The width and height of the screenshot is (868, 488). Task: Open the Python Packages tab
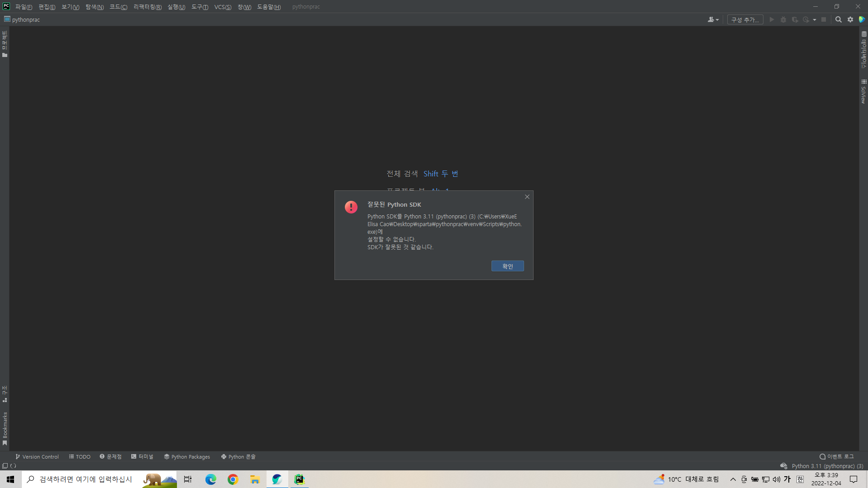(187, 457)
